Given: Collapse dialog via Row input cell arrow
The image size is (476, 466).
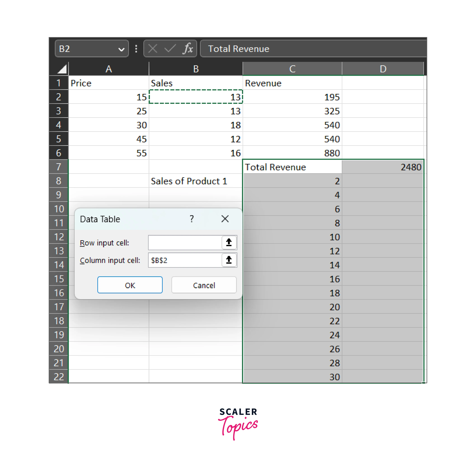Looking at the screenshot, I should click(229, 242).
